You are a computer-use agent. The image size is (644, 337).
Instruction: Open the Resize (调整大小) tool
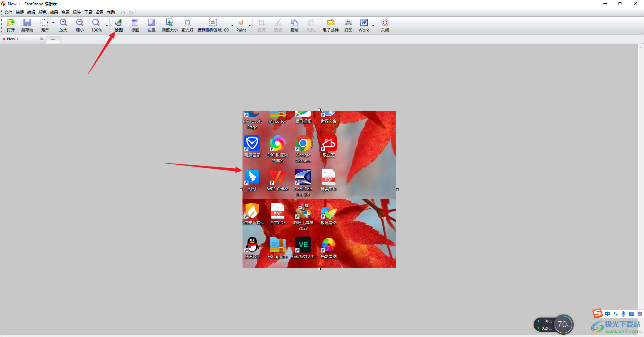(x=169, y=25)
